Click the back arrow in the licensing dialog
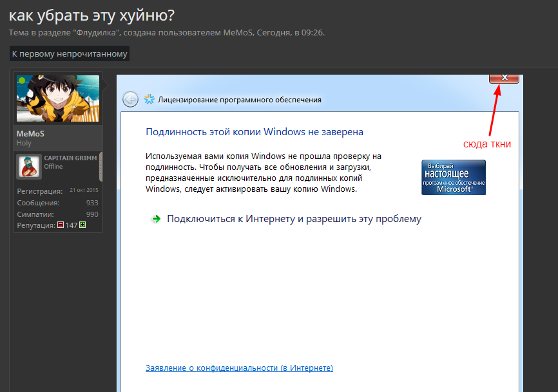558x392 pixels. (x=130, y=99)
